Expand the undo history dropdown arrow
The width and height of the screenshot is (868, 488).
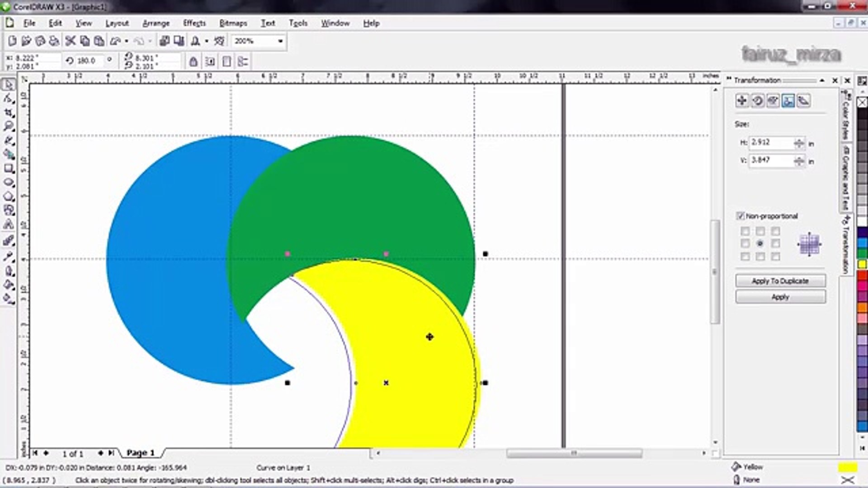point(127,41)
